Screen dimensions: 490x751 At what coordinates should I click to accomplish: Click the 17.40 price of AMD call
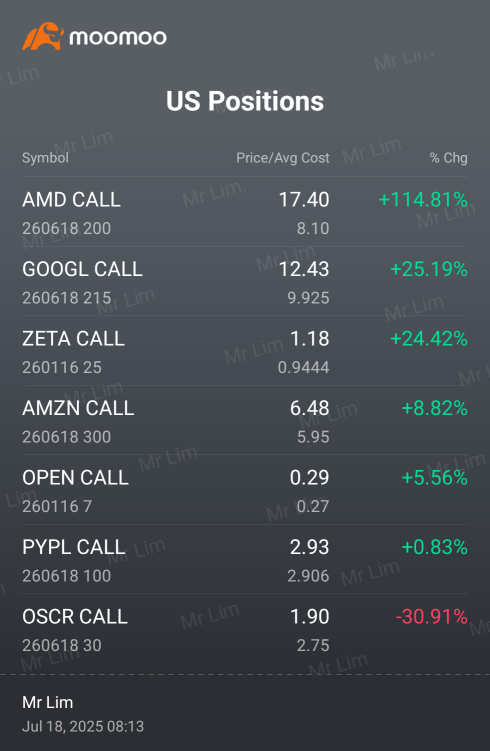[x=304, y=199]
